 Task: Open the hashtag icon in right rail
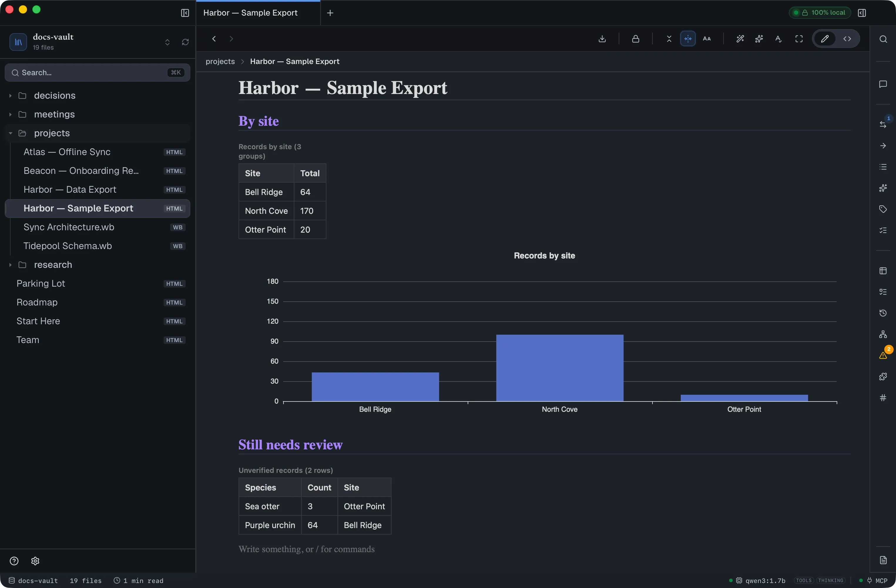click(883, 397)
